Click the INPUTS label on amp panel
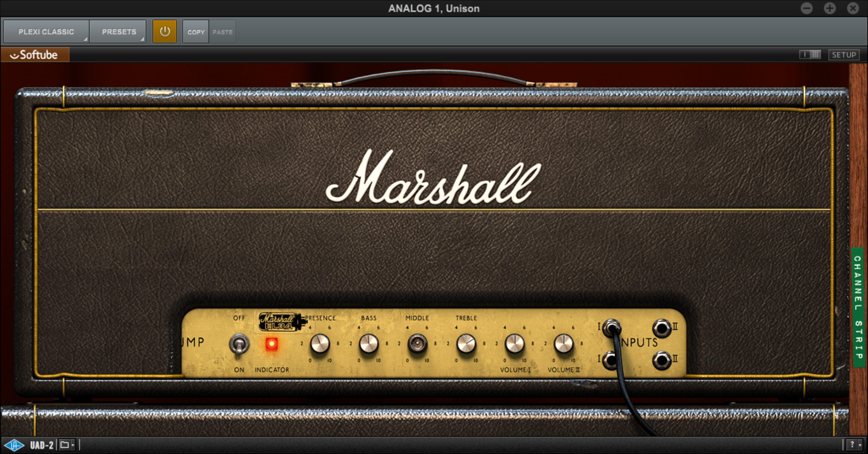Screen dimensions: 868x454 (639, 343)
